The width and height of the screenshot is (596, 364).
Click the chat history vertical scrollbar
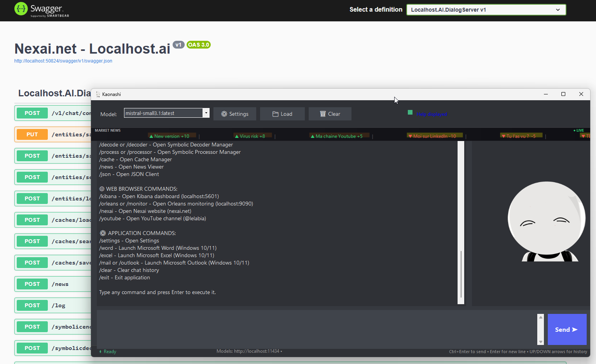coord(461,223)
